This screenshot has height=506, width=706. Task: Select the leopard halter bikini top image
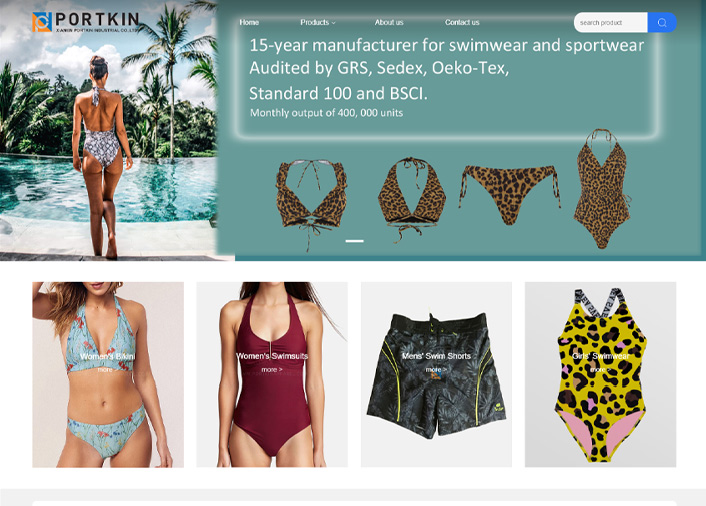coord(412,198)
